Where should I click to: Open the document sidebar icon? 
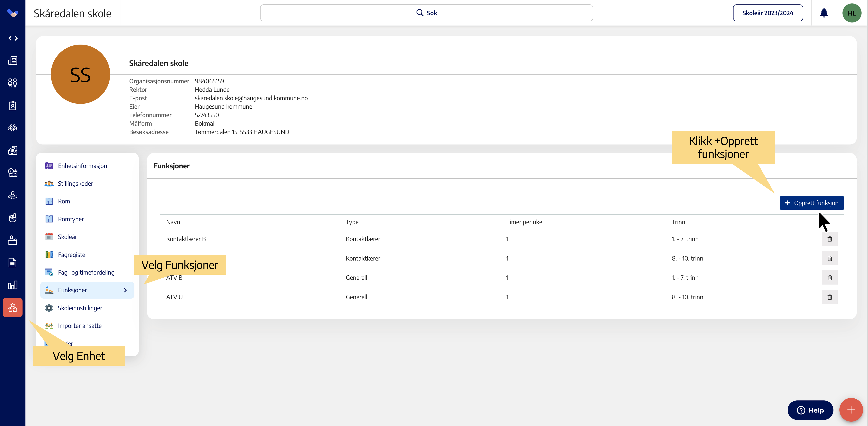[13, 263]
